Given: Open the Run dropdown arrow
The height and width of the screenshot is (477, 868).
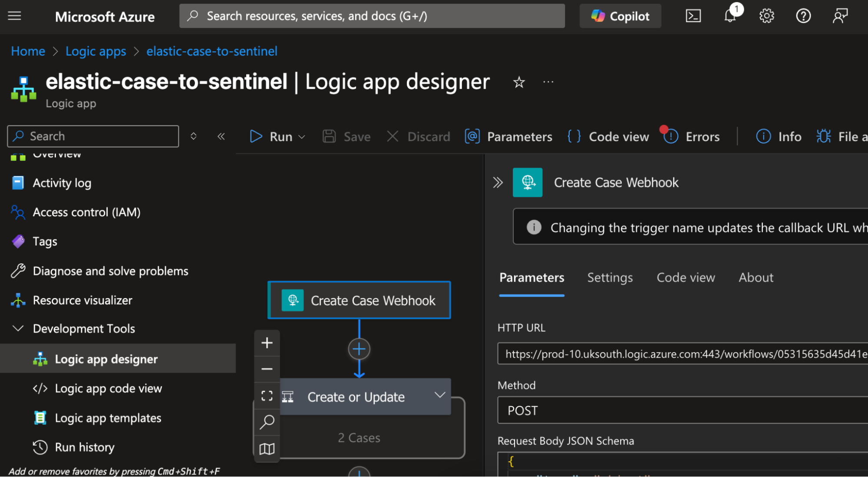Looking at the screenshot, I should [x=302, y=137].
